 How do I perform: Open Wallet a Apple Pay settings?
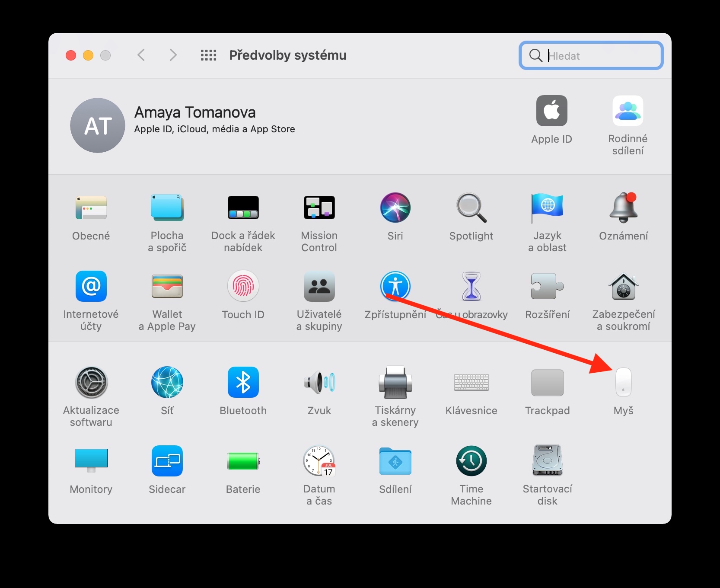click(167, 286)
